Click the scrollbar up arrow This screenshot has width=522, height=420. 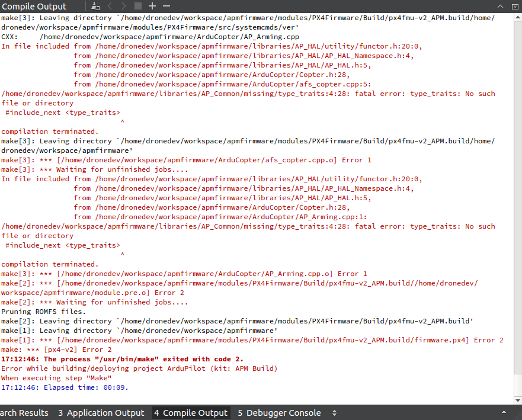pyautogui.click(x=518, y=17)
